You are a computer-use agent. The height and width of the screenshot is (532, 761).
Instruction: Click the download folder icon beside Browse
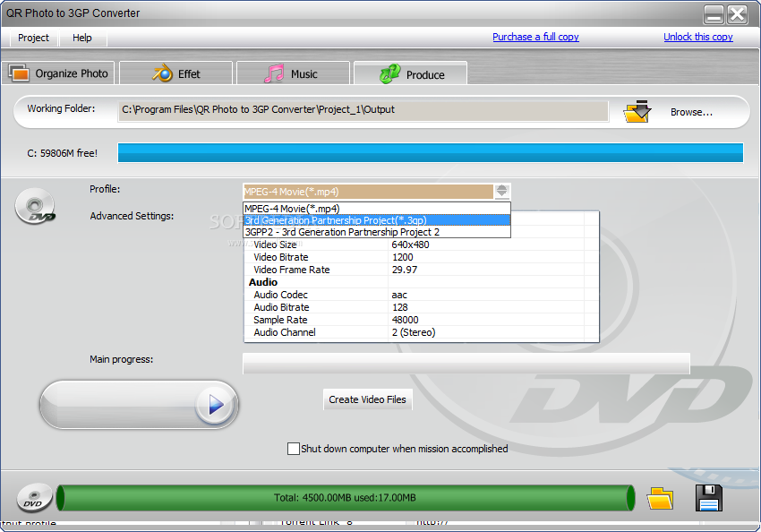point(637,112)
